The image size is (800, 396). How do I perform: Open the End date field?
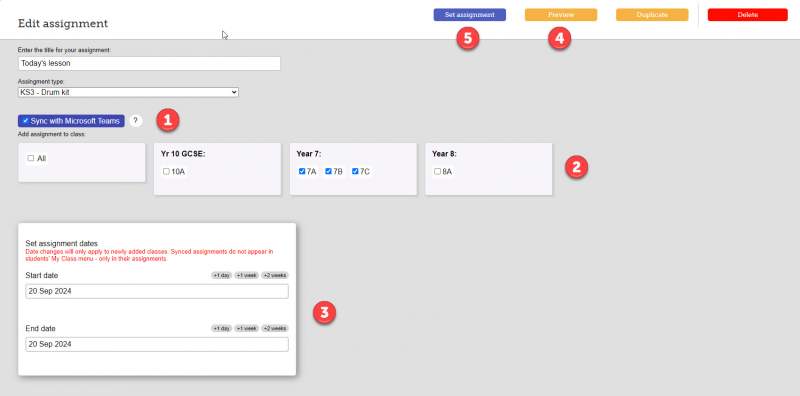coord(157,344)
